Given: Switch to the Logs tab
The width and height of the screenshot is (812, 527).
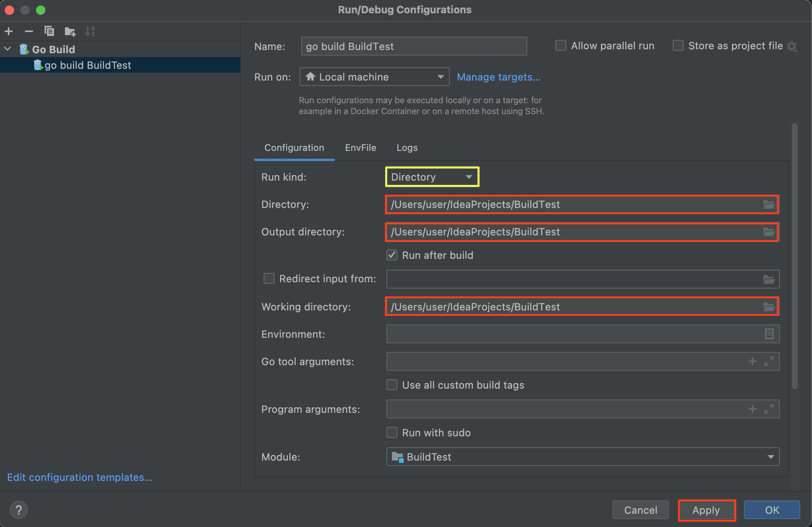Looking at the screenshot, I should pyautogui.click(x=407, y=148).
